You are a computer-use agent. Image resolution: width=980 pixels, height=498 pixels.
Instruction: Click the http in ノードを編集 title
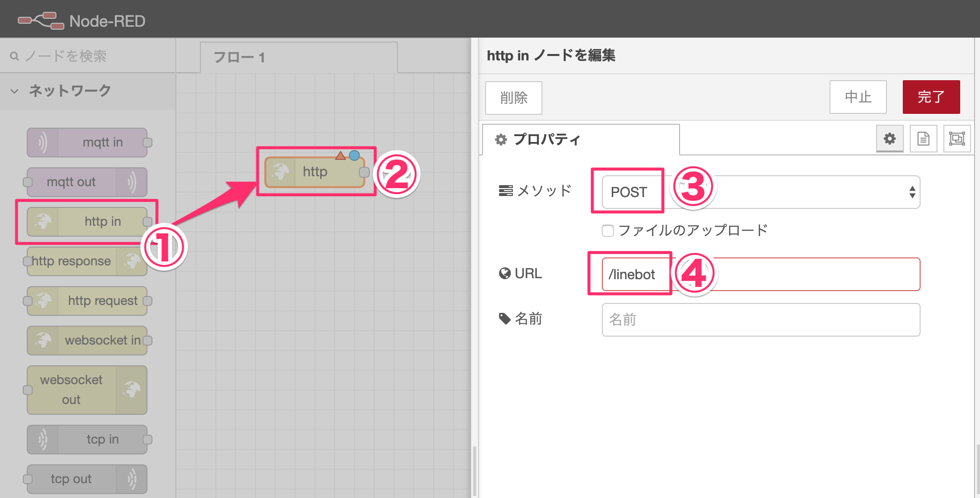(x=551, y=55)
